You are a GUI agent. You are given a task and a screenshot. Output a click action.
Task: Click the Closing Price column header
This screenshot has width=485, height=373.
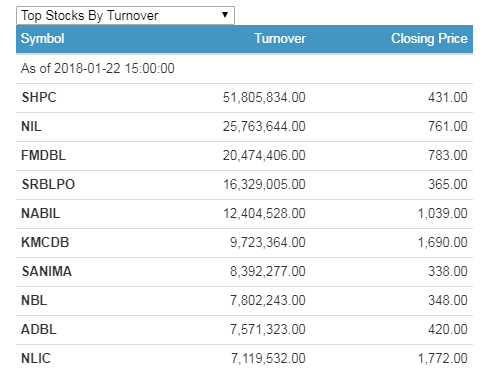(x=429, y=39)
